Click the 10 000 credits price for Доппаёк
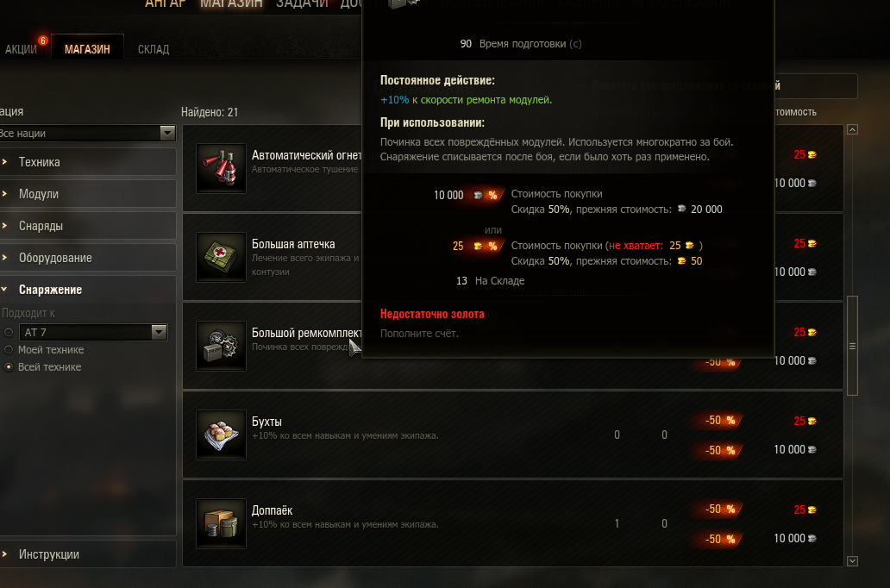Viewport: 890px width, 588px height. [x=794, y=538]
